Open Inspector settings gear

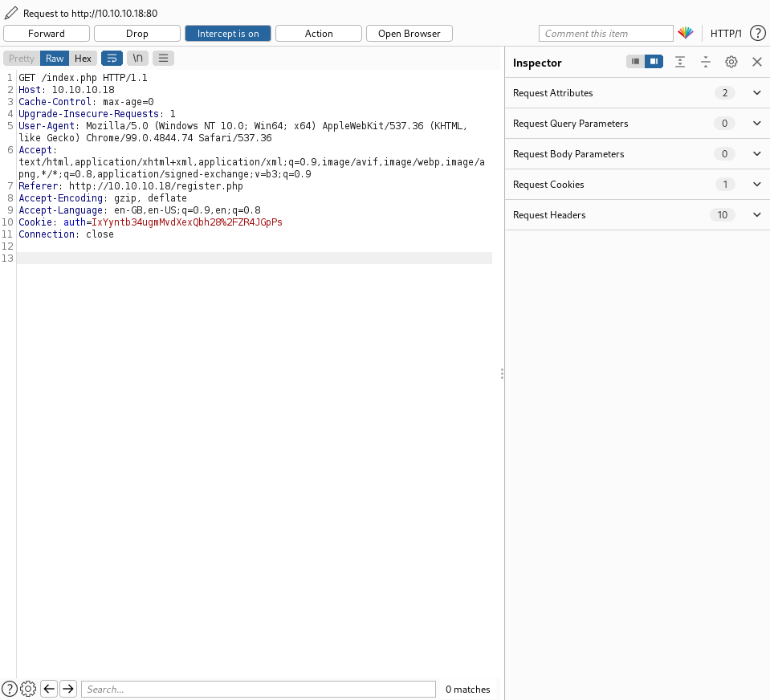point(731,62)
